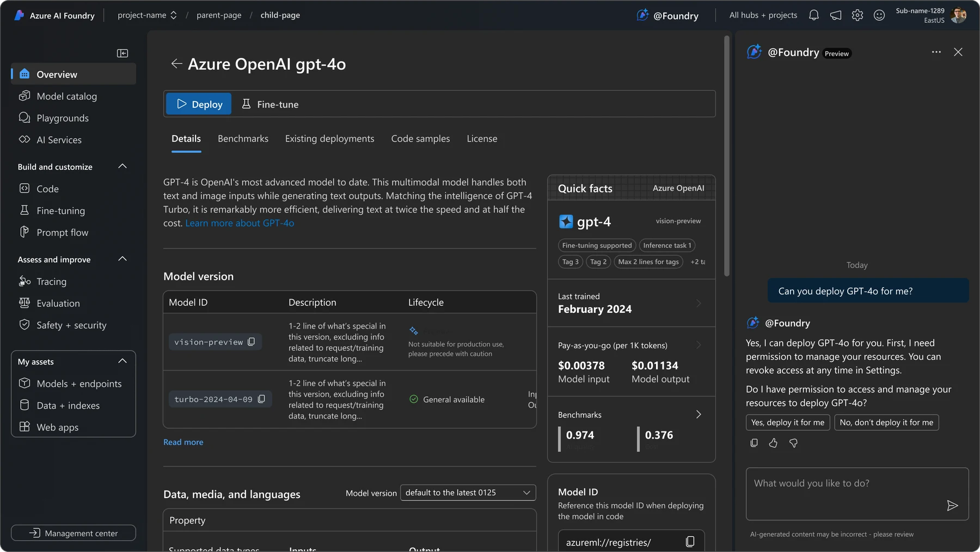Click the feedback smiley icon
This screenshot has height=552, width=980.
point(879,15)
